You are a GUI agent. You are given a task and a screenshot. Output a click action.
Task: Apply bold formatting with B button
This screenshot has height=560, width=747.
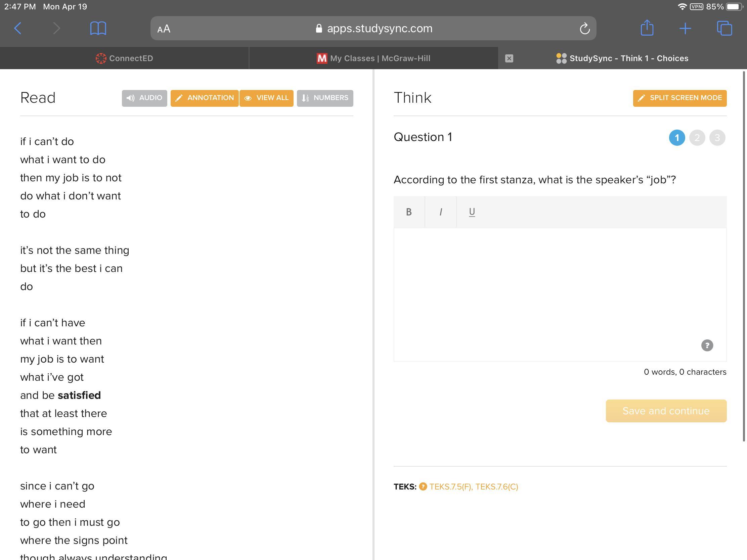[x=409, y=212]
